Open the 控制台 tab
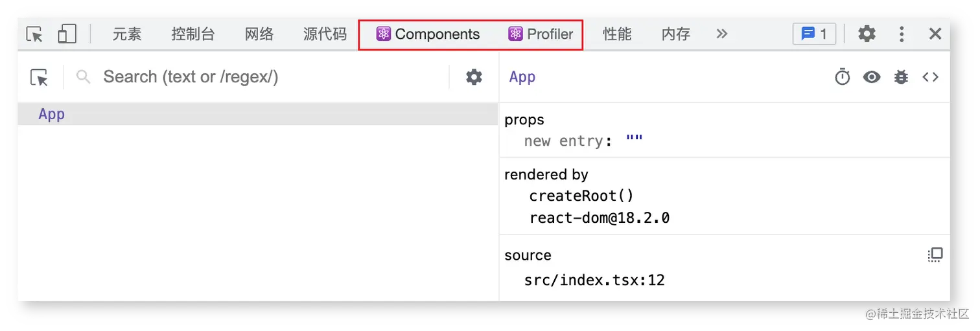 coord(193,34)
